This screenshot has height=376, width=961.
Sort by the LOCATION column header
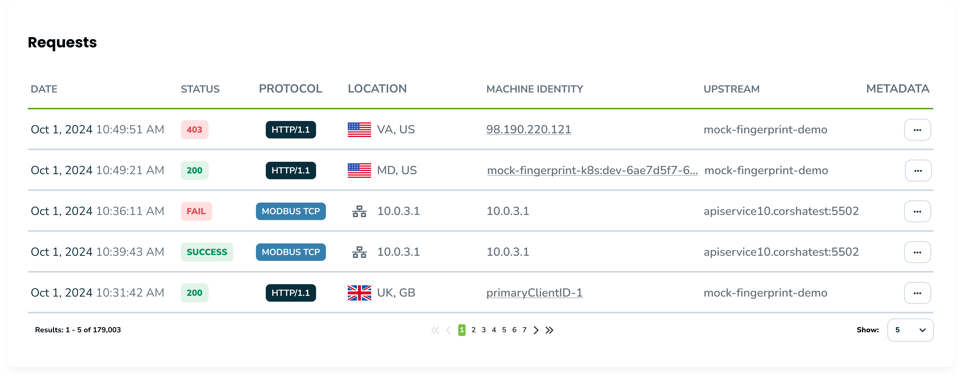tap(377, 88)
